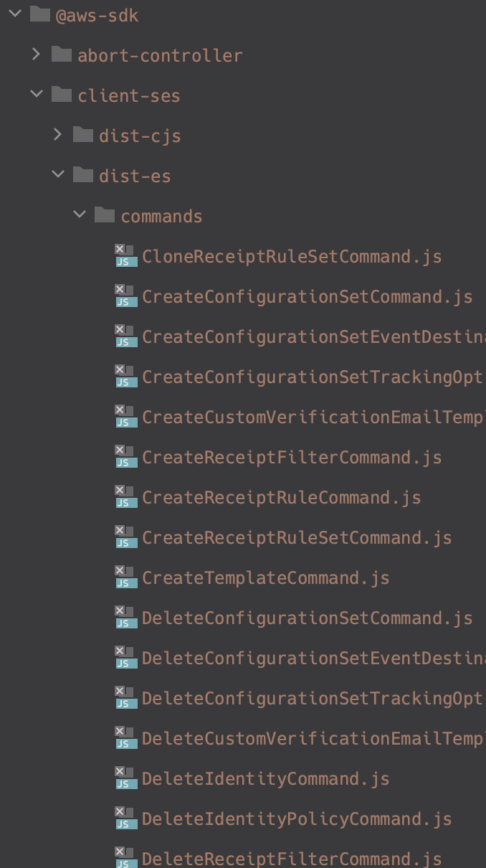Collapse the commands folder chevron
This screenshot has height=868, width=486.
[80, 215]
